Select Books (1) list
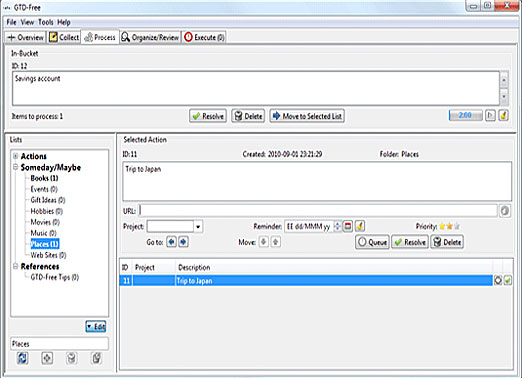Image resolution: width=522 pixels, height=378 pixels. pyautogui.click(x=44, y=178)
